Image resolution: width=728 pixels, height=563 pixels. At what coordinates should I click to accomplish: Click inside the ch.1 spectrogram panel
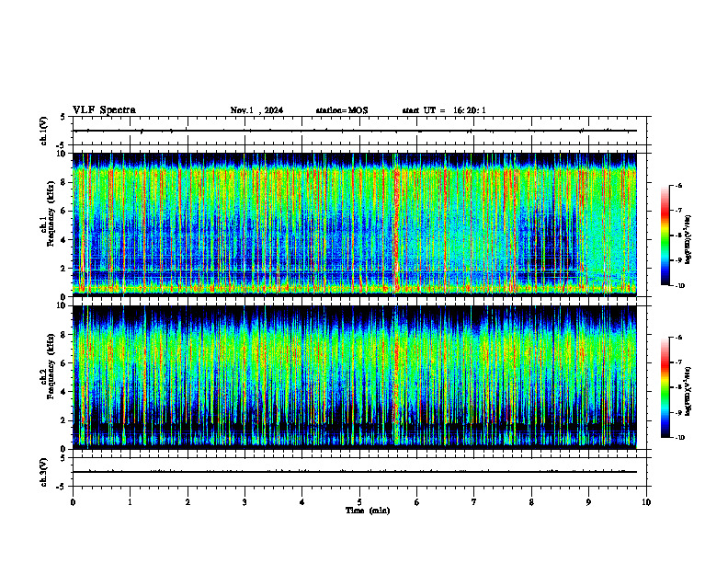tap(355, 224)
